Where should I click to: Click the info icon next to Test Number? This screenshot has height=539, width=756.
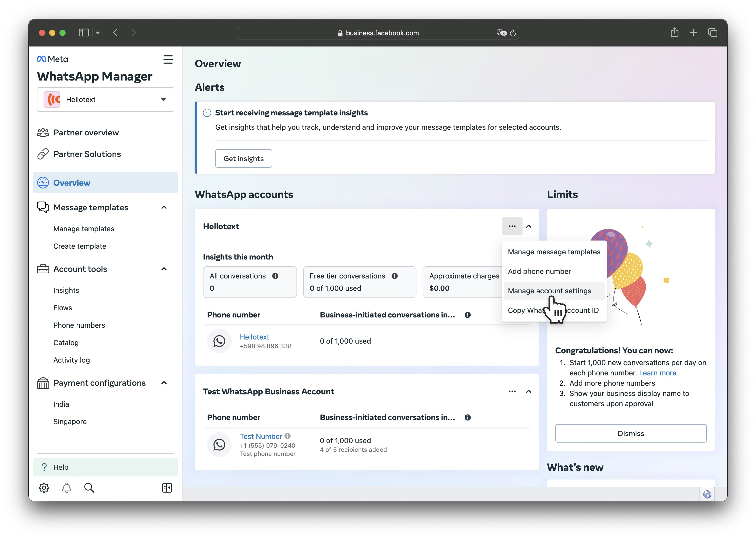[288, 436]
